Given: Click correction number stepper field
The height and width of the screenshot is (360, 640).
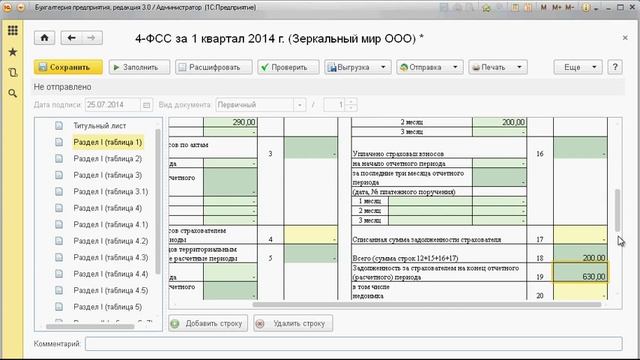Looking at the screenshot, I should tap(340, 105).
